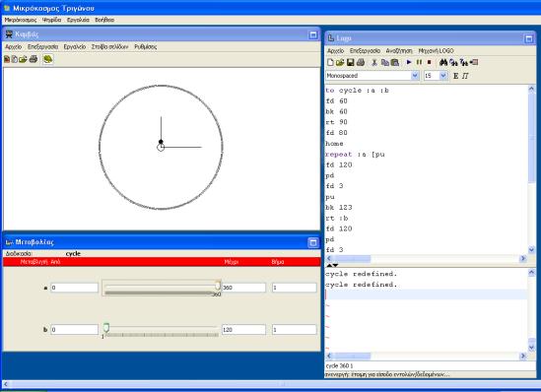This screenshot has width=541, height=392.
Task: Click the splitter up arrow between editor and output
Action: [x=329, y=265]
